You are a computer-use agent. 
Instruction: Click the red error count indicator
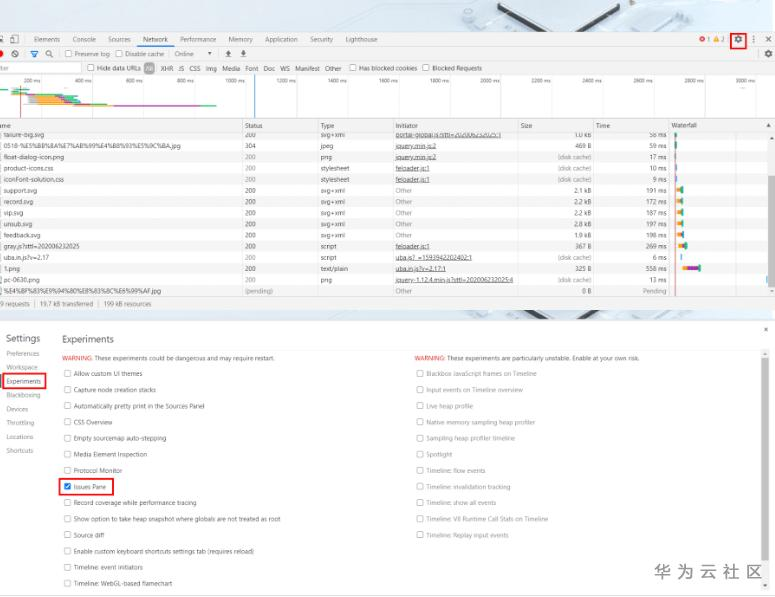point(704,40)
